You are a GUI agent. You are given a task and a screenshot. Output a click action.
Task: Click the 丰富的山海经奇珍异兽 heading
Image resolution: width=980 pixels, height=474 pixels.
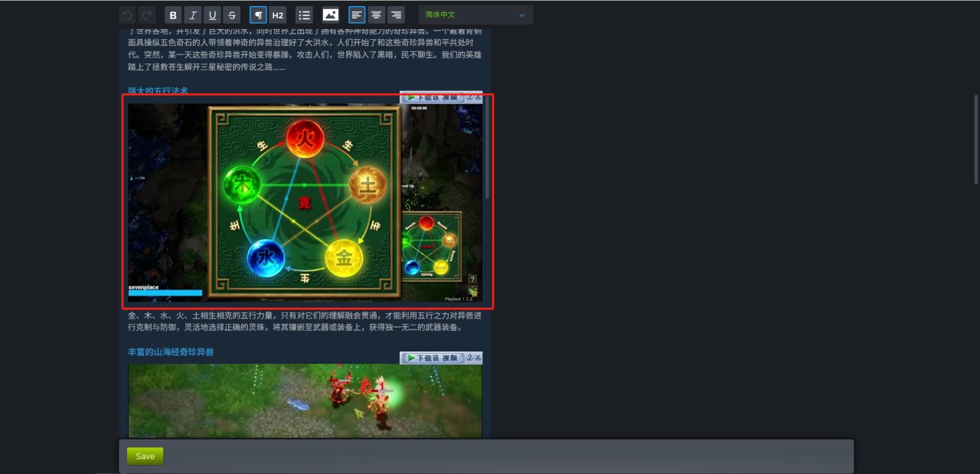click(x=171, y=351)
